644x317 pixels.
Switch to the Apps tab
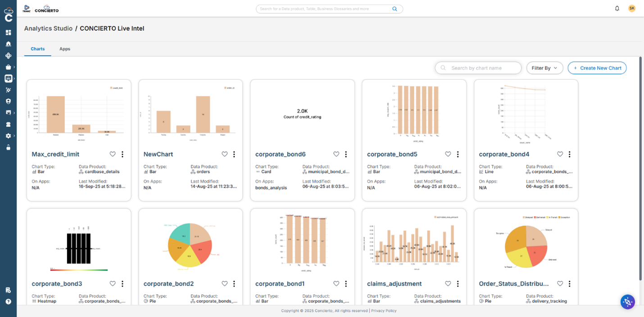click(64, 49)
